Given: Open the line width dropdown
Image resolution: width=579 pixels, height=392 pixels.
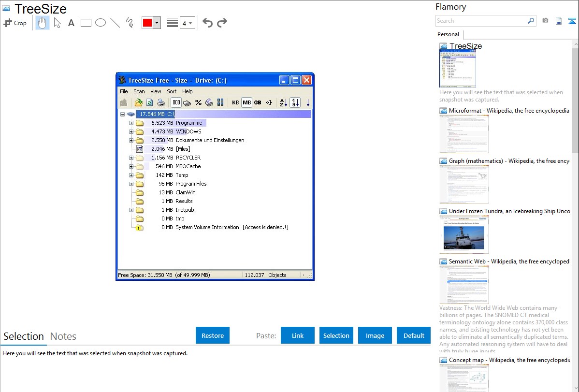Looking at the screenshot, I should click(x=188, y=23).
